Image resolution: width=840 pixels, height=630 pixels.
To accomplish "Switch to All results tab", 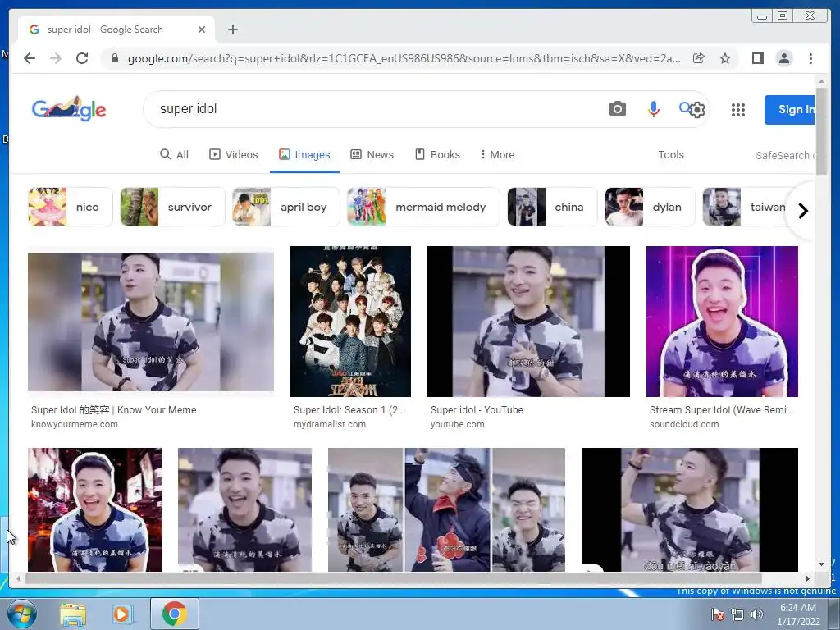I will [x=175, y=154].
